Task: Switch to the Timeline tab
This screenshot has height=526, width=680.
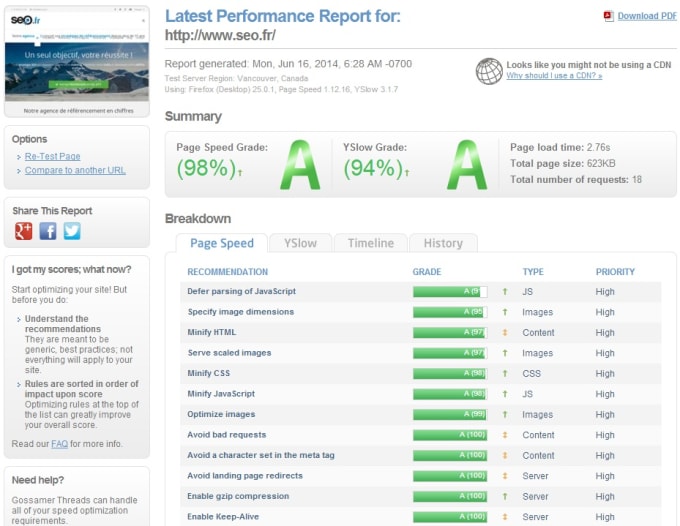Action: pyautogui.click(x=371, y=243)
